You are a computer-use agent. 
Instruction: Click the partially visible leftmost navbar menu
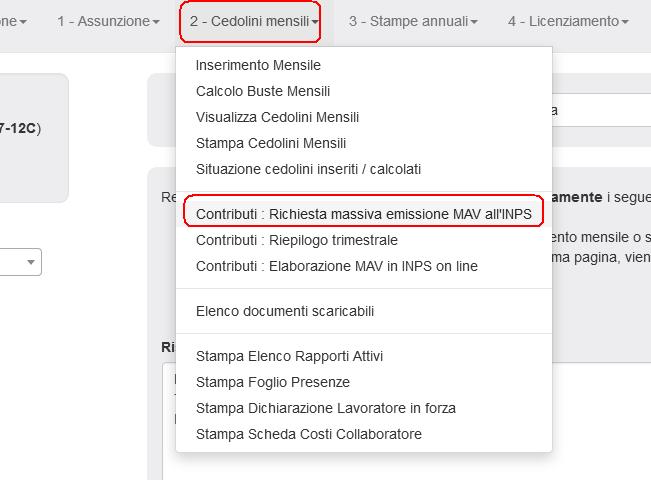pyautogui.click(x=14, y=21)
